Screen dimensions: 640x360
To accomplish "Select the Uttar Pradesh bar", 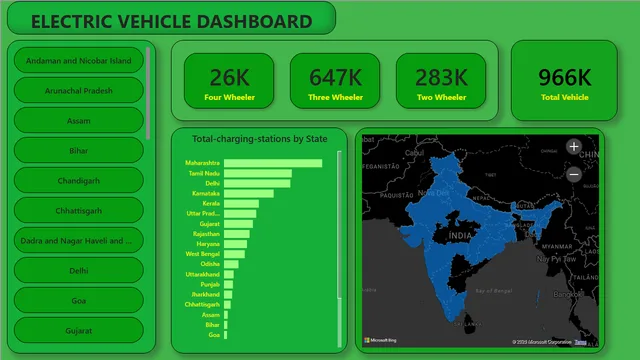I will click(x=240, y=214).
